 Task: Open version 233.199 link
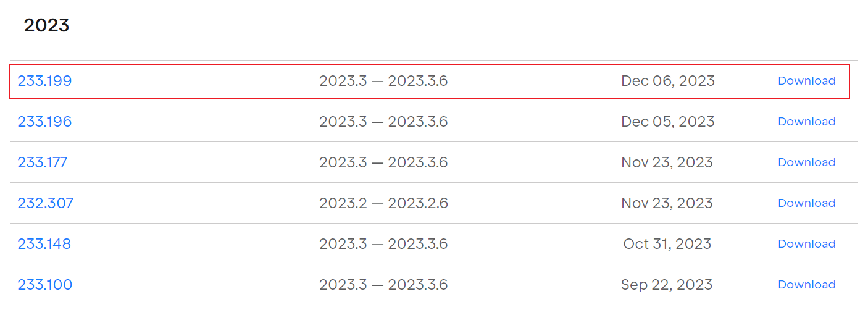click(44, 81)
